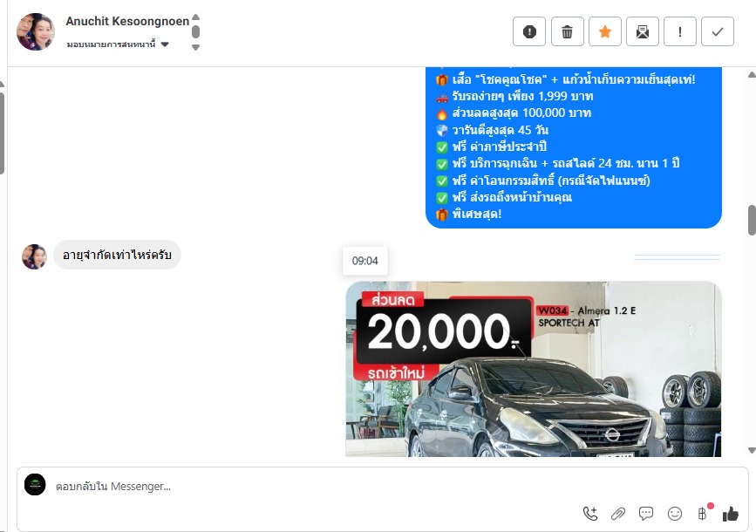Image resolution: width=756 pixels, height=532 pixels.
Task: Open Anuchit Kesoongnoen contact name
Action: coord(127,21)
